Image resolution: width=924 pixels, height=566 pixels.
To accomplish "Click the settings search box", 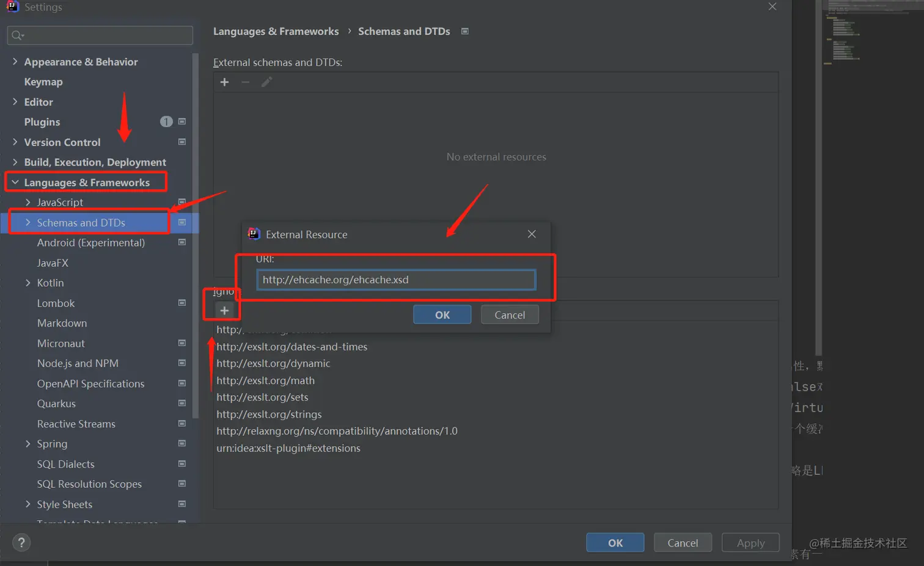I will (100, 35).
